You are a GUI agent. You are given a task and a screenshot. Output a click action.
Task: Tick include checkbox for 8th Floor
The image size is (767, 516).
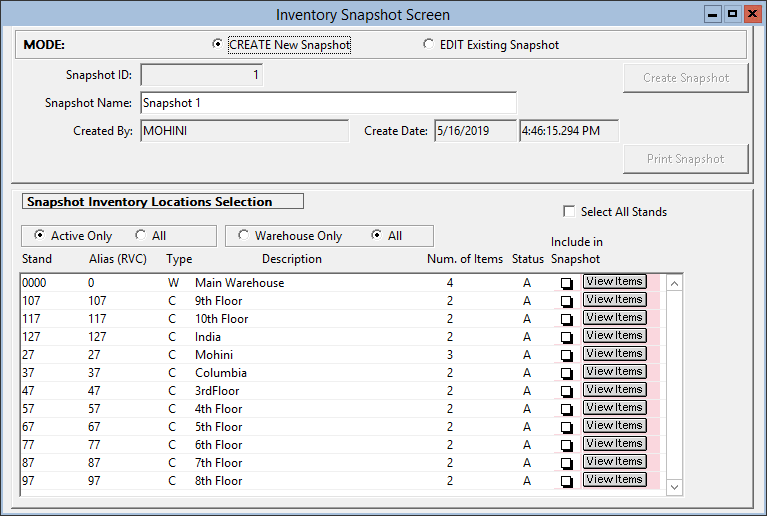[566, 481]
